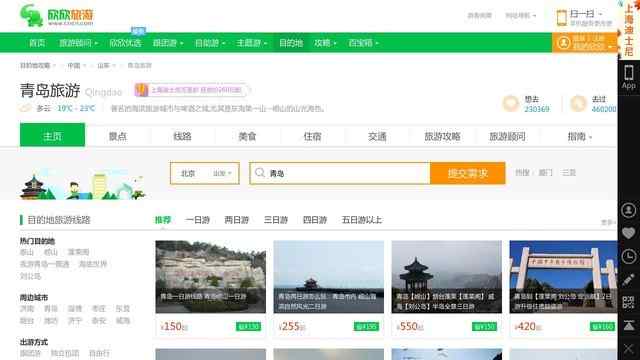The height and width of the screenshot is (360, 640).
Task: Open the ¥255 two-day tour thumbnail
Action: [x=329, y=277]
